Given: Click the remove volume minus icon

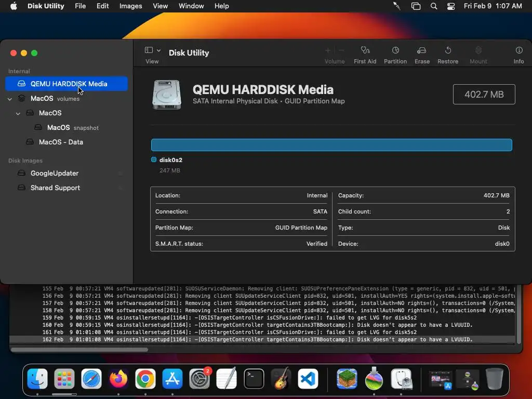Looking at the screenshot, I should tap(342, 50).
